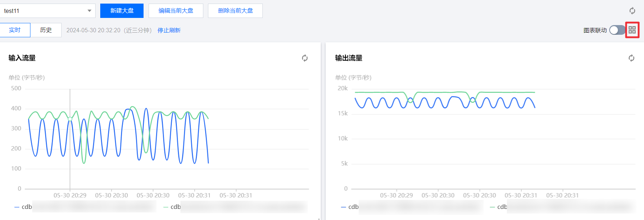
Task: Toggle blue cdb legend in 输出流量 chart
Action: click(x=350, y=207)
